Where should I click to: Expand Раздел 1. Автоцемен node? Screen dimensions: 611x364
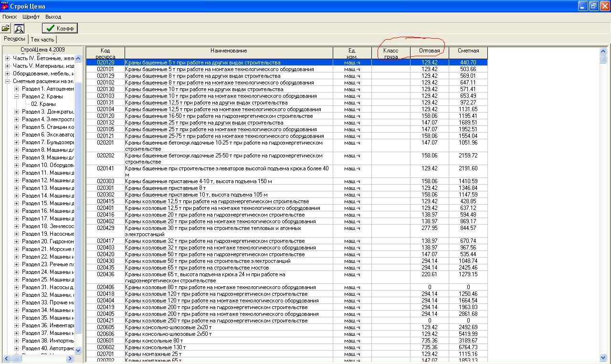coord(16,89)
